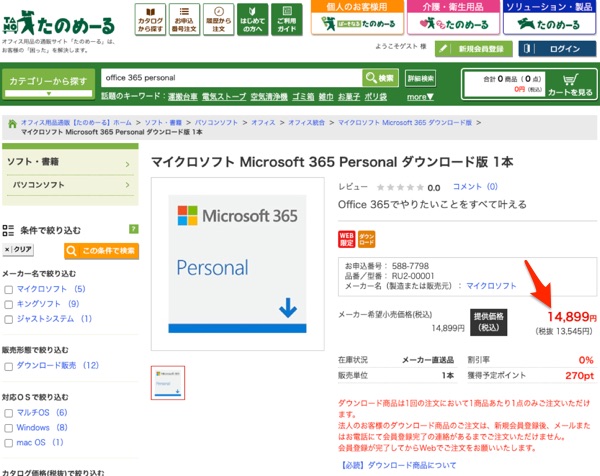This screenshot has width=600, height=476.
Task: Check the mac OS checkbox
Action: [8, 443]
